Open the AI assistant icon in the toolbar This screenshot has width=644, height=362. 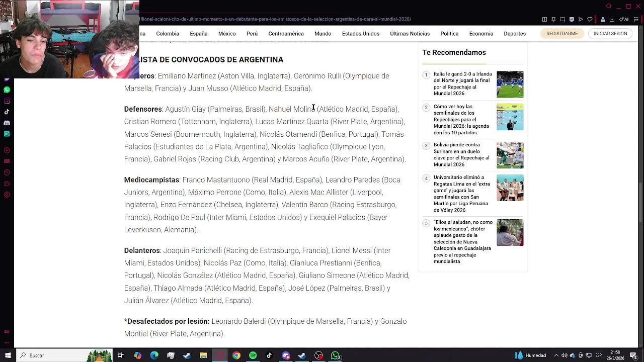624,19
